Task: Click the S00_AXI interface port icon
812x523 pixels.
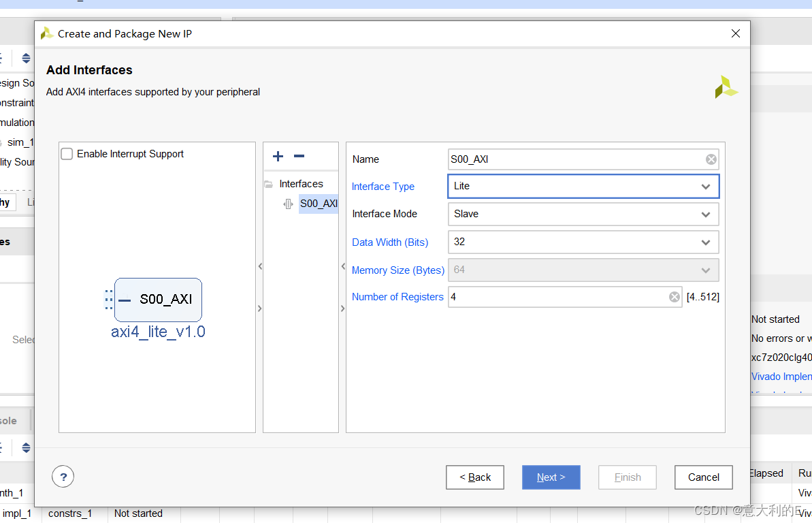Action: [x=288, y=204]
